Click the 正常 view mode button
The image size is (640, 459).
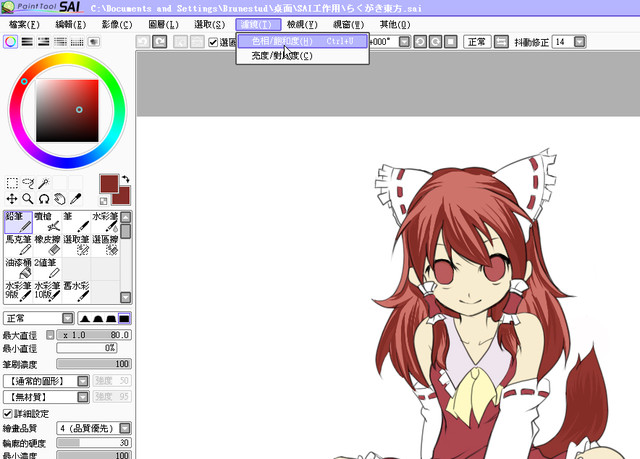coord(477,42)
